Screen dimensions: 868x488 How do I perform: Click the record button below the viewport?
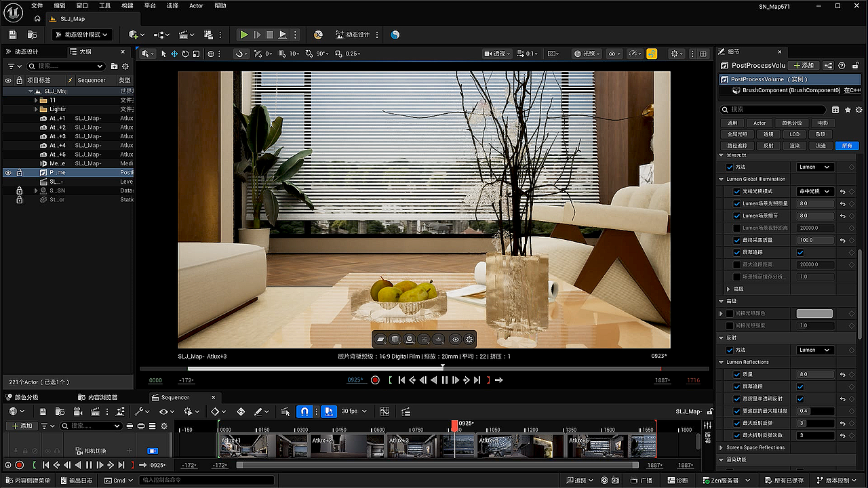click(375, 380)
